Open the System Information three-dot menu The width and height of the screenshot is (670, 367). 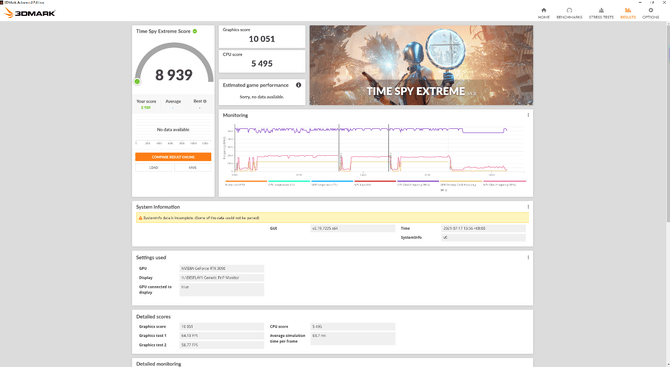tap(528, 207)
